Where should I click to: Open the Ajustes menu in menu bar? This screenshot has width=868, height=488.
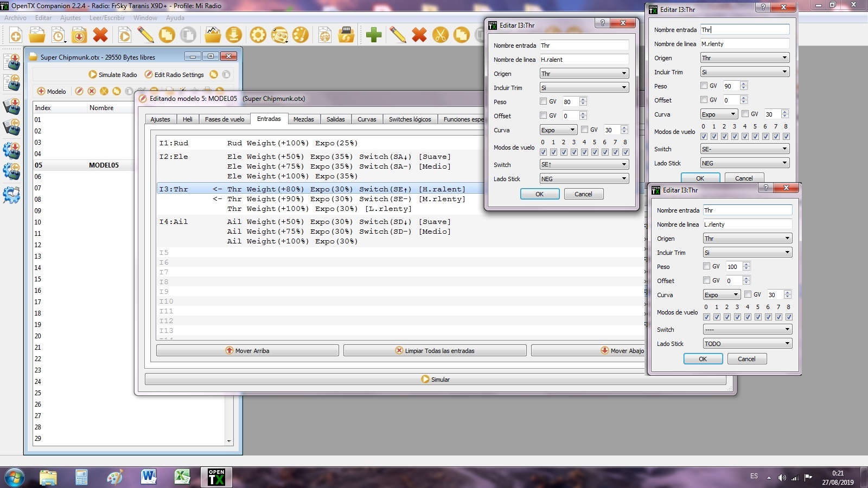[71, 18]
